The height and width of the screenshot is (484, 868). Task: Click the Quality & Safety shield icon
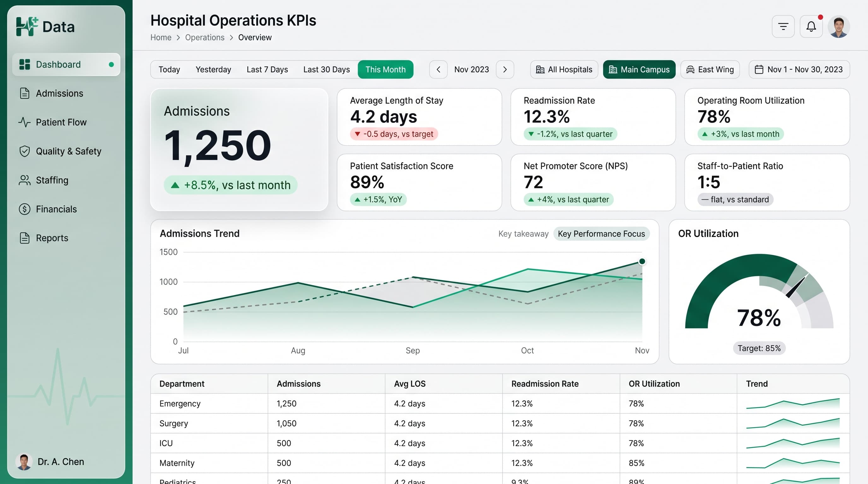[x=25, y=151]
